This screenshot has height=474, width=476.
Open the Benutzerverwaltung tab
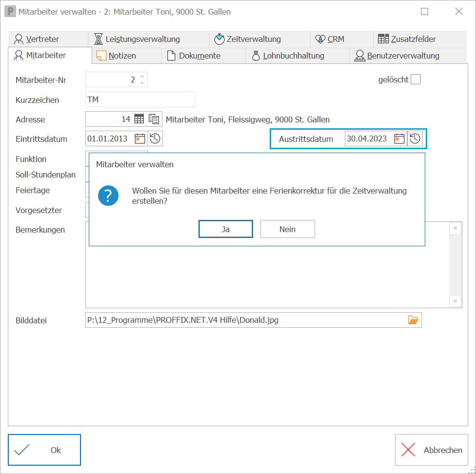click(x=408, y=56)
